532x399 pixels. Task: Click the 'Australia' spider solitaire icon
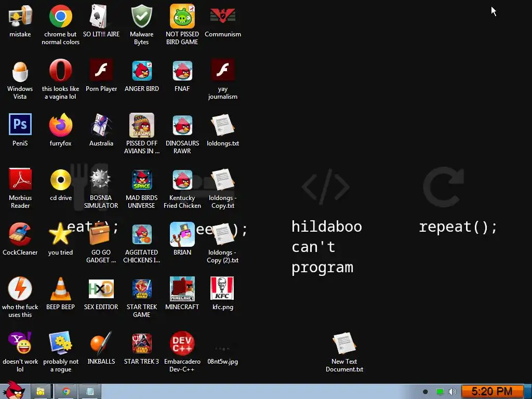pos(101,125)
